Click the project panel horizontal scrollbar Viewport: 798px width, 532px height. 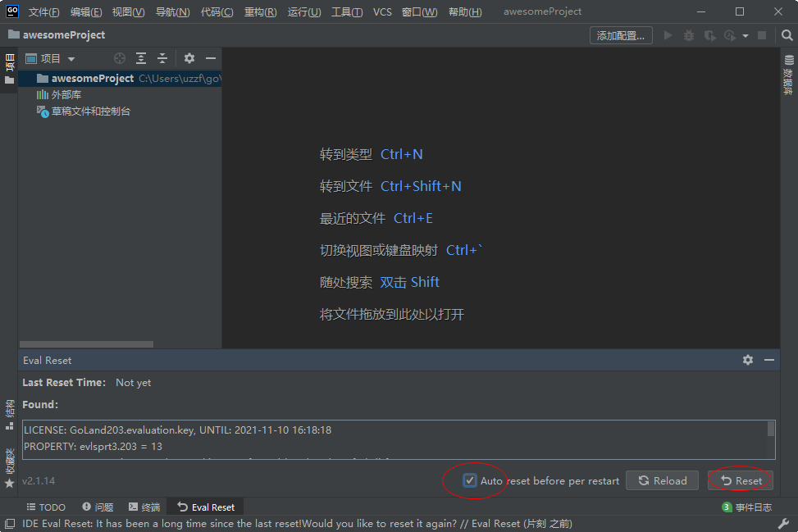(x=86, y=344)
